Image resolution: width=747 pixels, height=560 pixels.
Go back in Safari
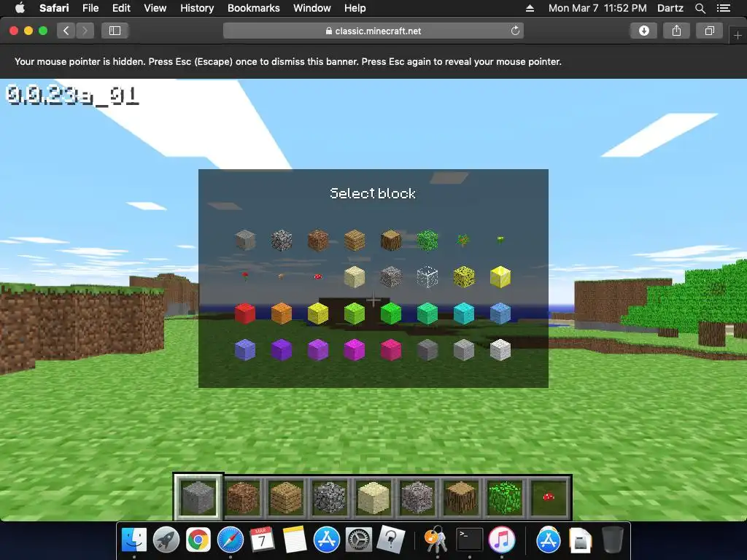pyautogui.click(x=66, y=31)
